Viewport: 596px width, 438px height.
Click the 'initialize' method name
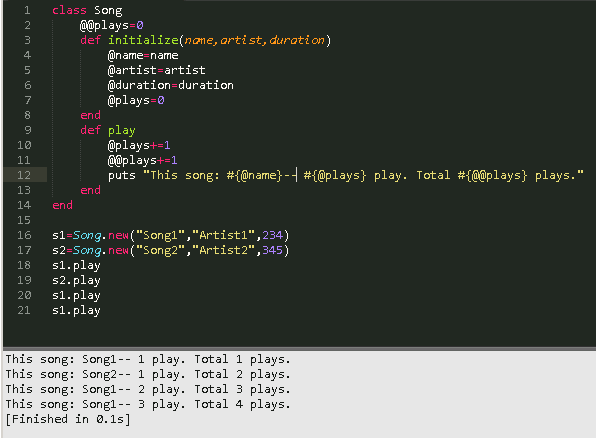click(143, 40)
